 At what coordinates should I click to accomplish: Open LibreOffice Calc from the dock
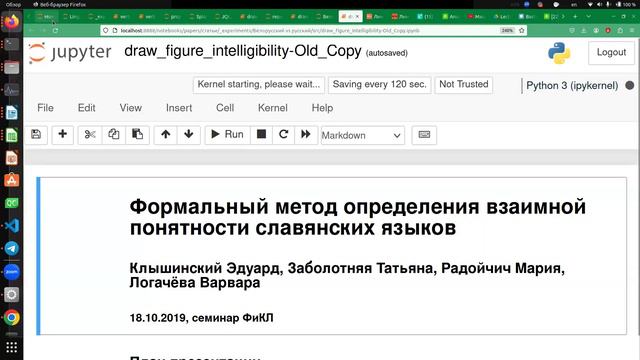click(x=11, y=136)
